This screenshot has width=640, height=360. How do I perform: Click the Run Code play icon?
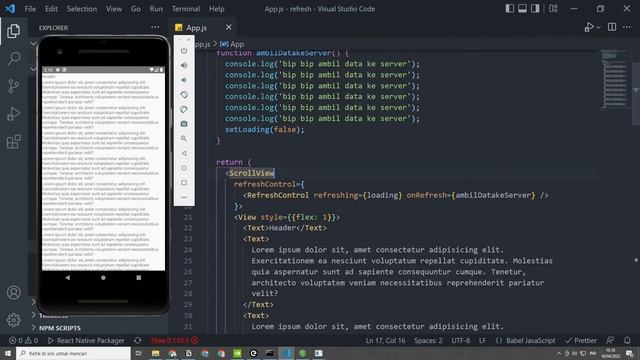coord(589,27)
